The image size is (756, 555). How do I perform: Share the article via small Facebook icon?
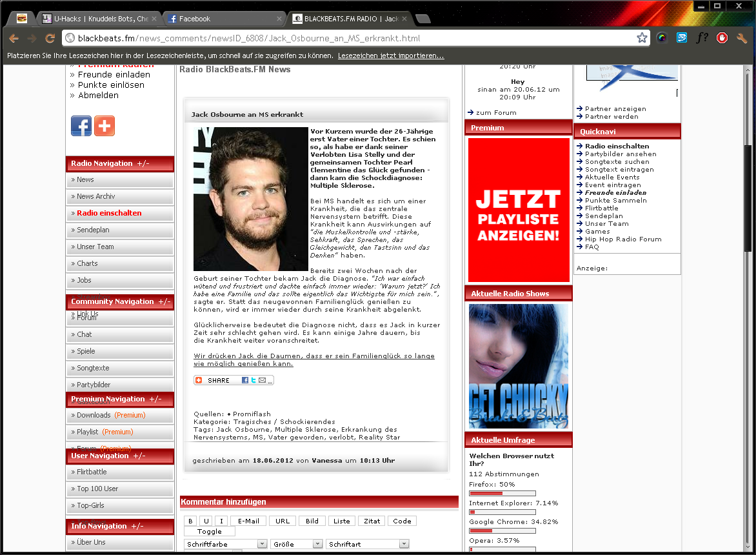[x=245, y=380]
